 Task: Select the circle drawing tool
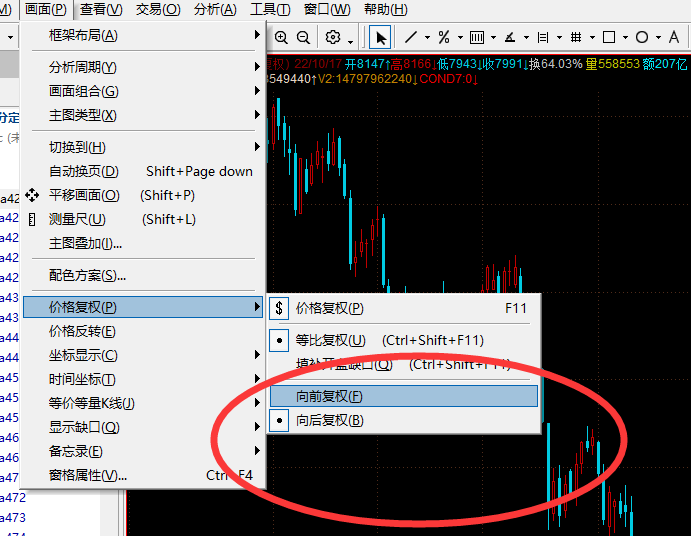[x=642, y=37]
